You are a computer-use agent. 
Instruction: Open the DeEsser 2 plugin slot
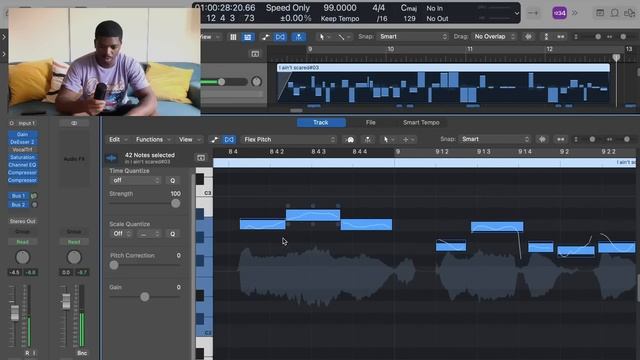(22, 142)
